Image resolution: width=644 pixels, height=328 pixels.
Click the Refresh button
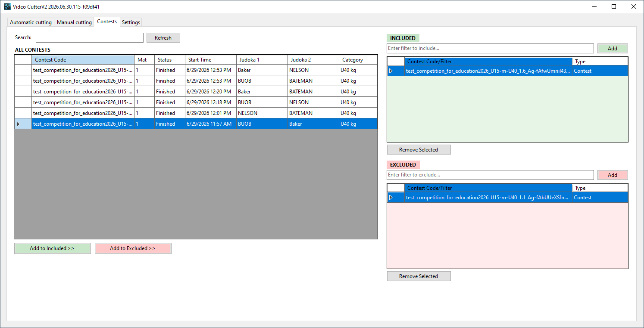pyautogui.click(x=163, y=38)
